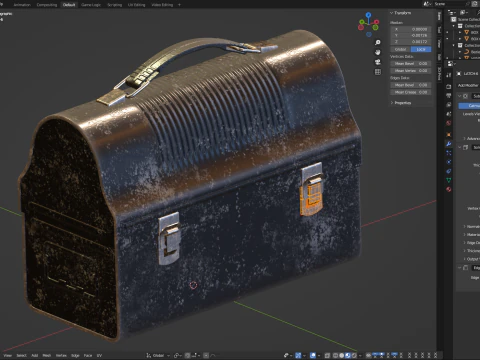Open the Material properties tab icon
Viewport: 480px width, 360px height.
point(449,189)
